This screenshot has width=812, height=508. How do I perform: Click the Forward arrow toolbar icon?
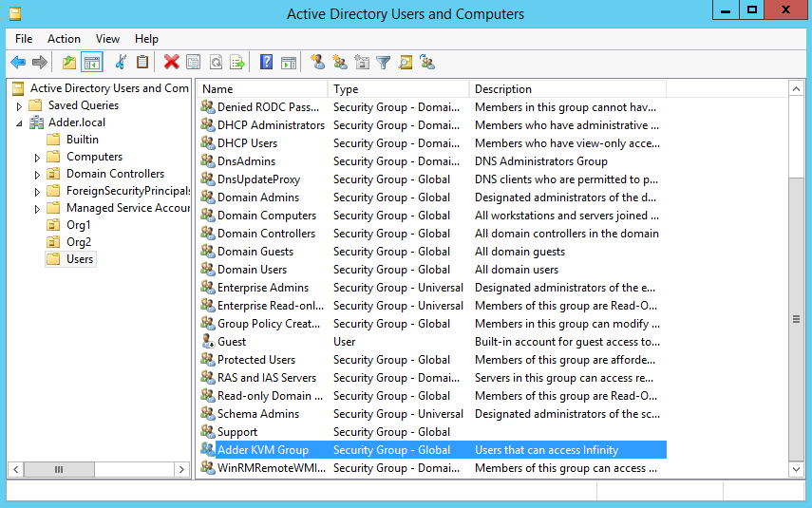pos(39,63)
